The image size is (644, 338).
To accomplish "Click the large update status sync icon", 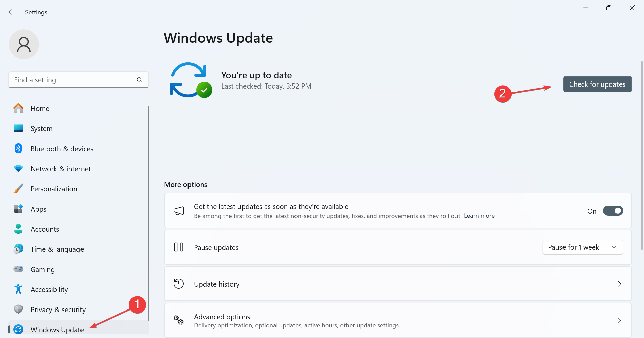I will 191,80.
